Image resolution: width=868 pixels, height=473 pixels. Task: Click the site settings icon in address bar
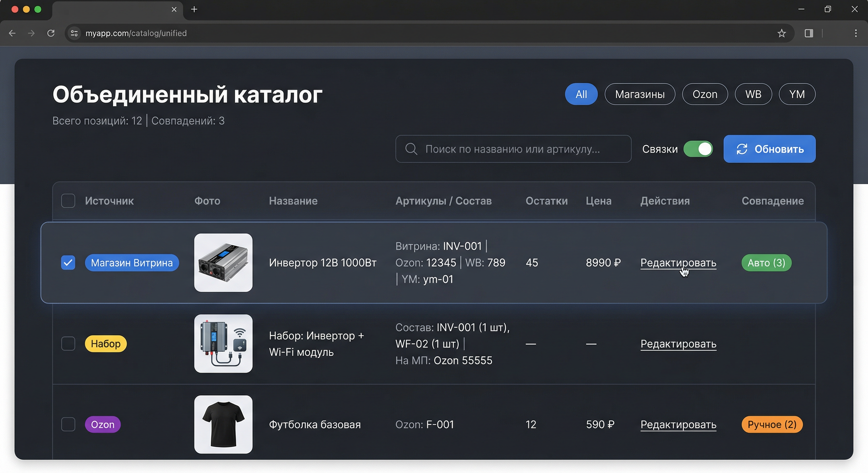pyautogui.click(x=74, y=33)
